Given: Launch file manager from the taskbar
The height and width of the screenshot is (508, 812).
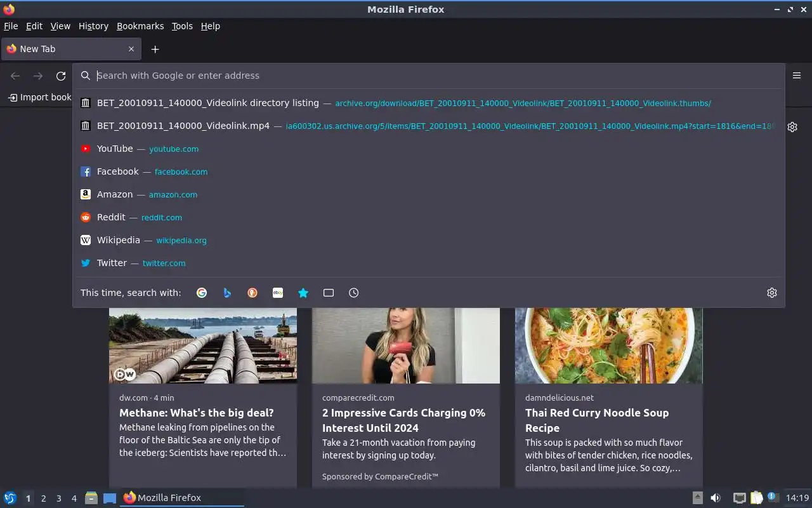Looking at the screenshot, I should (91, 498).
